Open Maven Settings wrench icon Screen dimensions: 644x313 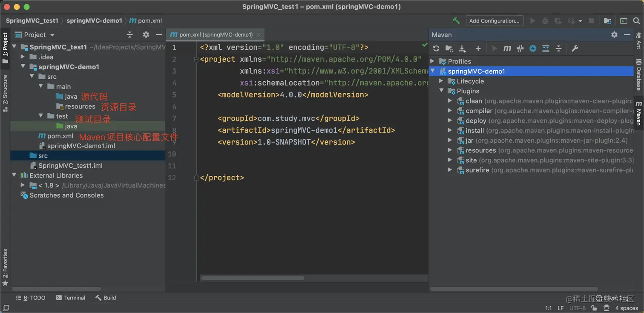click(575, 49)
